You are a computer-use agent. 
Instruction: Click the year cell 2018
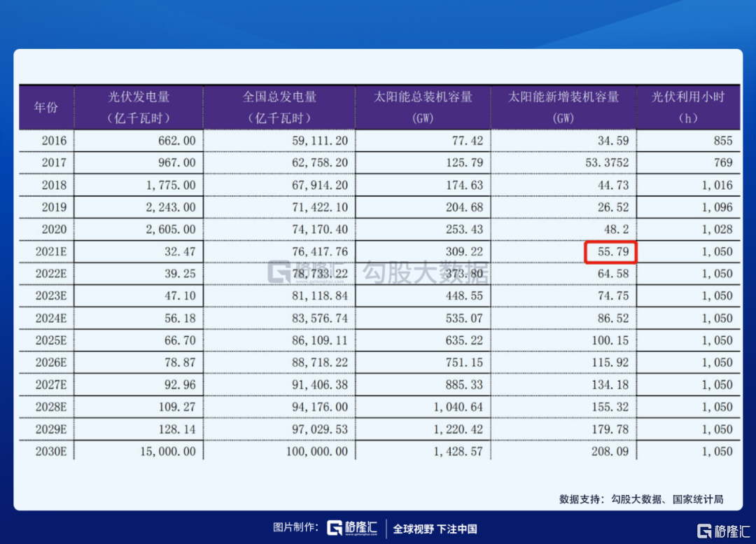click(x=54, y=186)
